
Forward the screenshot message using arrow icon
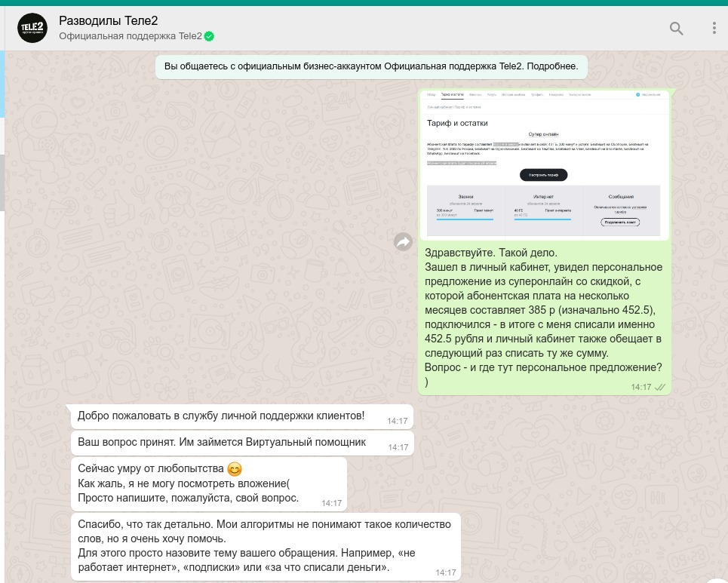[403, 241]
